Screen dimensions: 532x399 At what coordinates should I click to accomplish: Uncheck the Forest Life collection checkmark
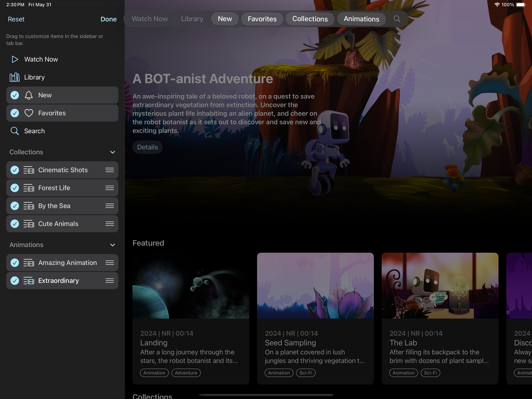tap(15, 188)
